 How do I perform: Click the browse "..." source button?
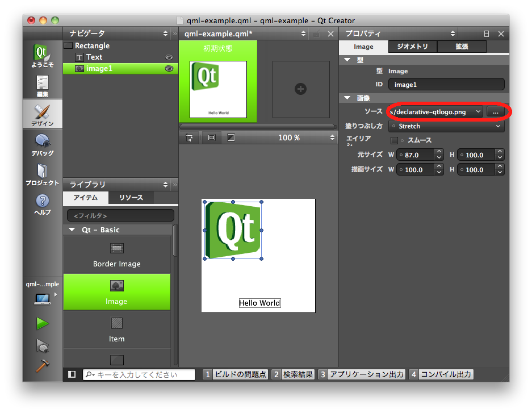pos(496,112)
